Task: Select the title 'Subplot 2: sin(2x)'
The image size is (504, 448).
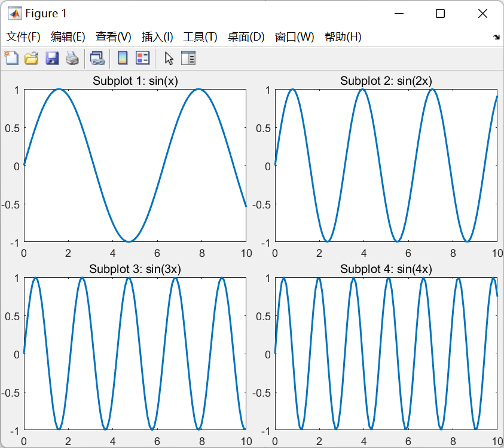Action: click(386, 81)
